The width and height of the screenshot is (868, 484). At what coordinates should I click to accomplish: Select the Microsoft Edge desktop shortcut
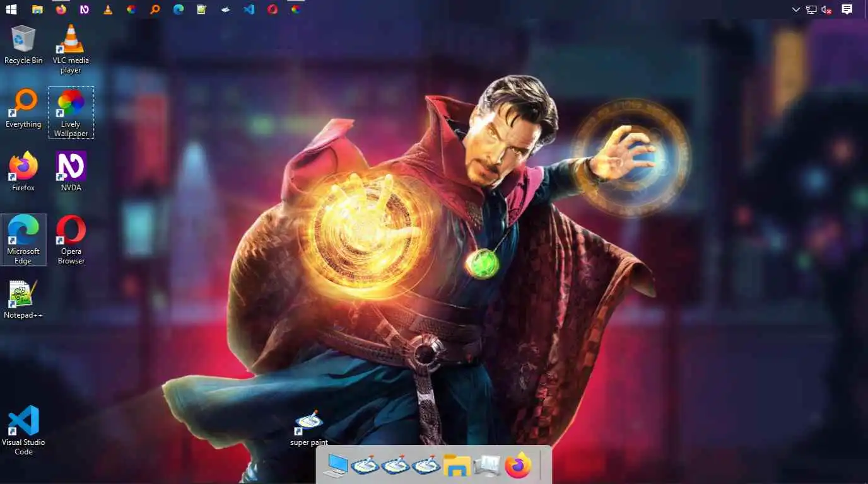tap(23, 239)
